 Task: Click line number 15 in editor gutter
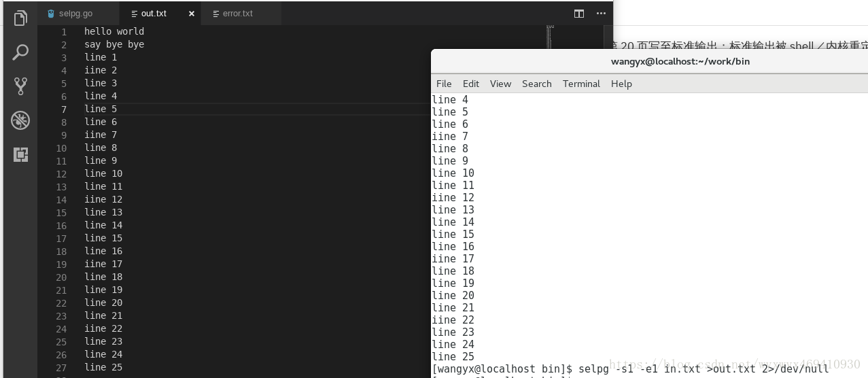click(x=61, y=213)
